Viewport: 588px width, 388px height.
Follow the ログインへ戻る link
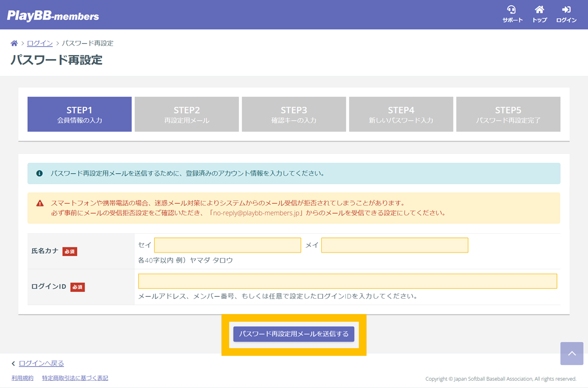(41, 364)
